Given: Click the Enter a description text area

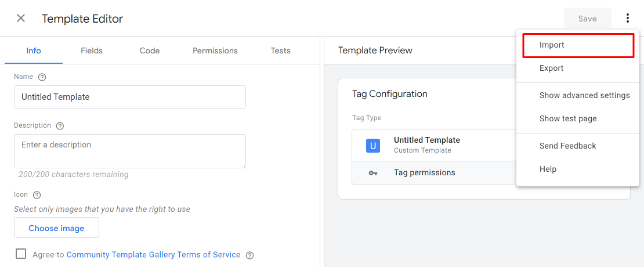Looking at the screenshot, I should point(130,151).
